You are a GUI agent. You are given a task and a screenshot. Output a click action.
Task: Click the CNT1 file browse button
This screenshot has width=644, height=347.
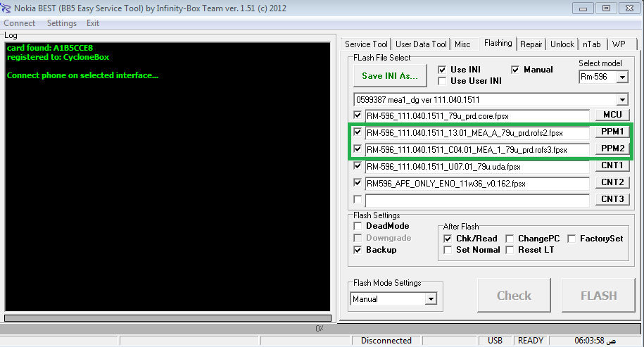click(x=612, y=165)
